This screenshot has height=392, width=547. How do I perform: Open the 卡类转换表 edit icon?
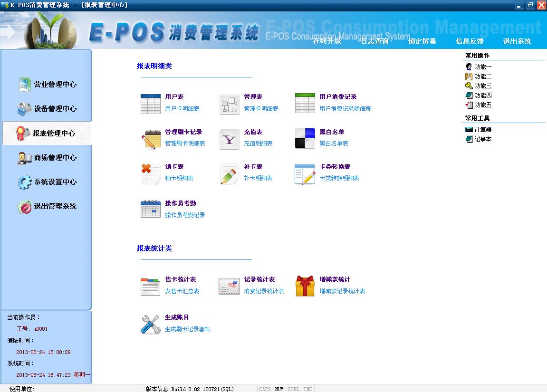[305, 174]
